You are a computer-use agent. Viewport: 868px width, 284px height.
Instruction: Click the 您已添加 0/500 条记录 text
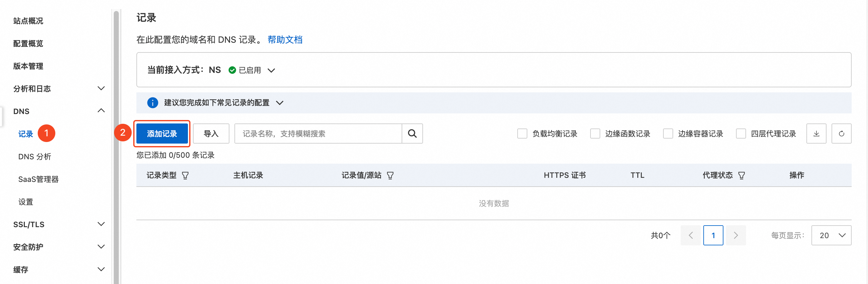tap(175, 155)
